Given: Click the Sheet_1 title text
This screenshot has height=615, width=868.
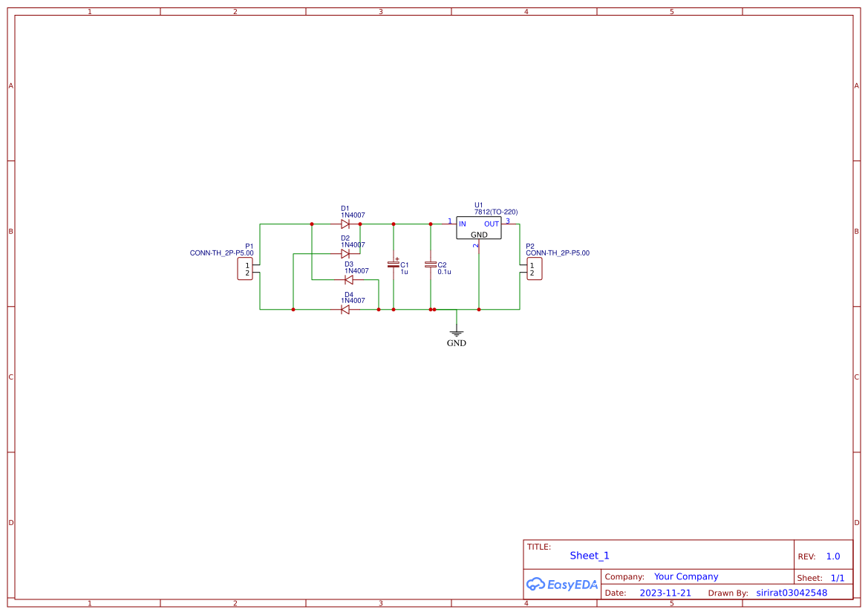Looking at the screenshot, I should tap(589, 556).
